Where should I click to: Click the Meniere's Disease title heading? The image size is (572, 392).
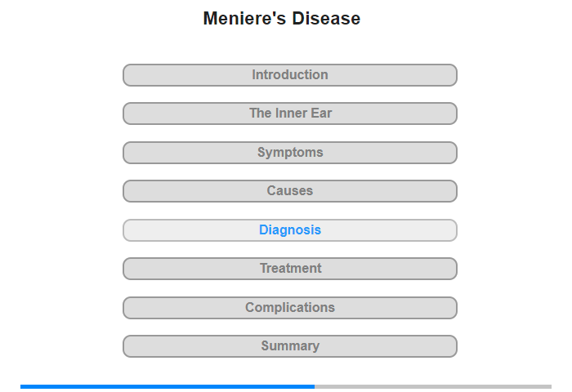[281, 19]
